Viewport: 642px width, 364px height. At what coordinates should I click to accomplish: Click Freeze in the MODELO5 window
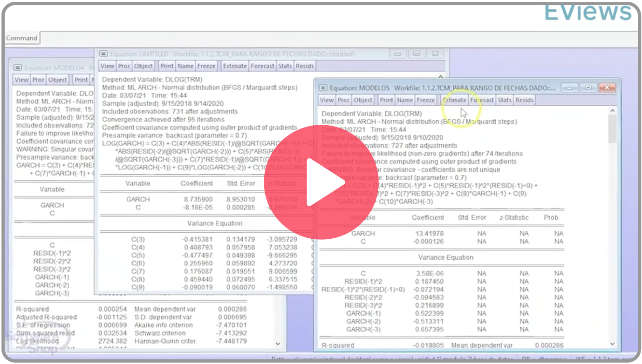(425, 100)
